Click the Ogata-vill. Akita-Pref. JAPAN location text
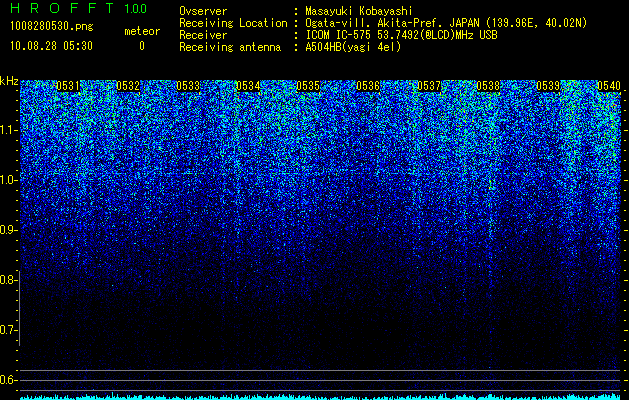 (x=446, y=23)
